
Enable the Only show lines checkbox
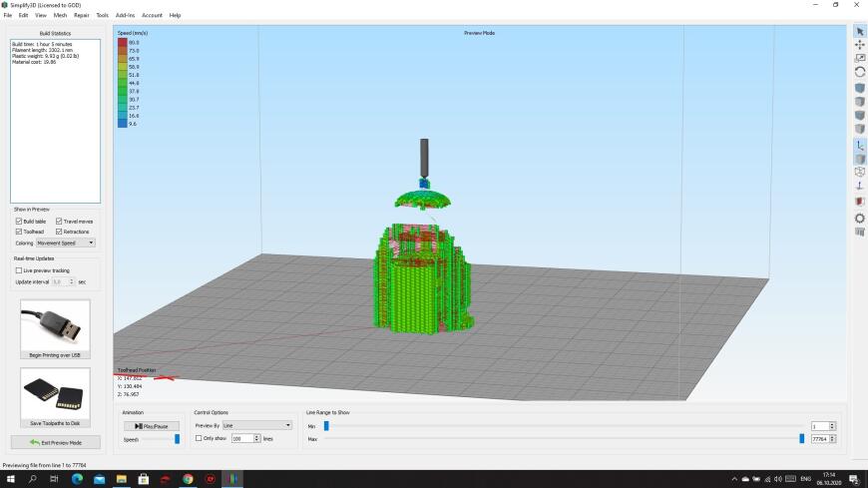coord(199,438)
